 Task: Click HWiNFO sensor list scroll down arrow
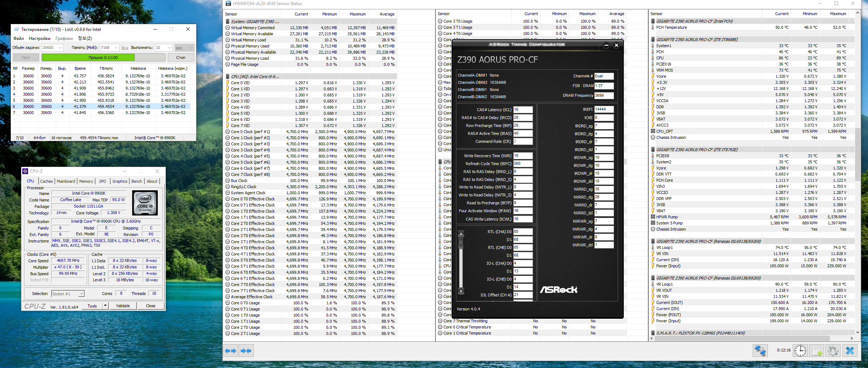[x=858, y=332]
